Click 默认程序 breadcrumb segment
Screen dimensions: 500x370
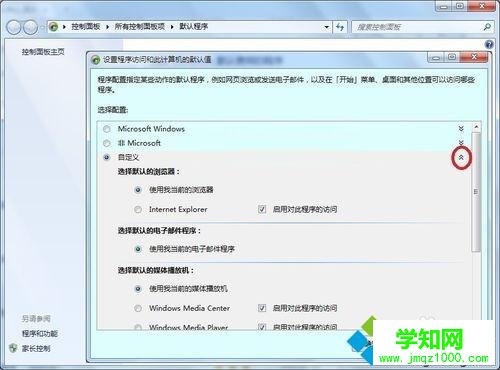pos(194,27)
